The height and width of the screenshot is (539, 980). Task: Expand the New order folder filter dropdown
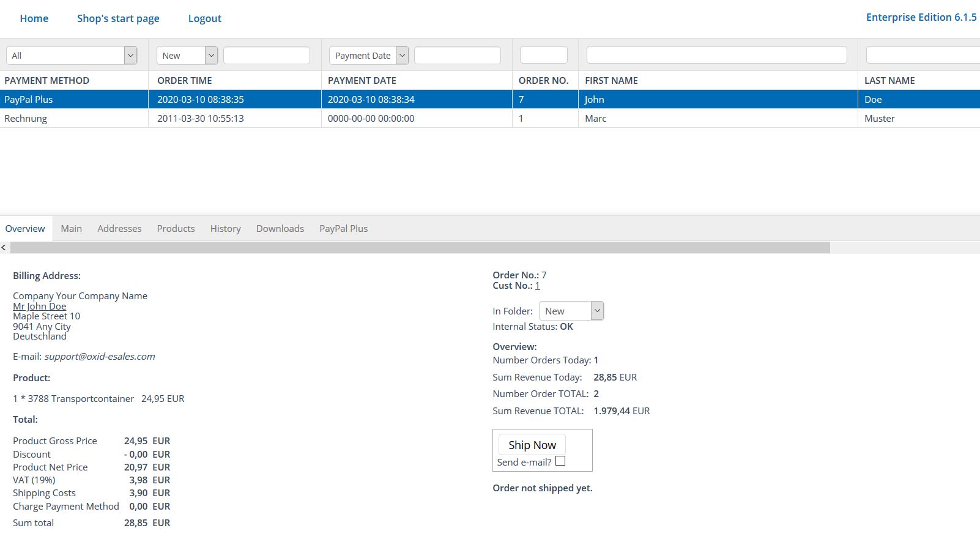[187, 56]
